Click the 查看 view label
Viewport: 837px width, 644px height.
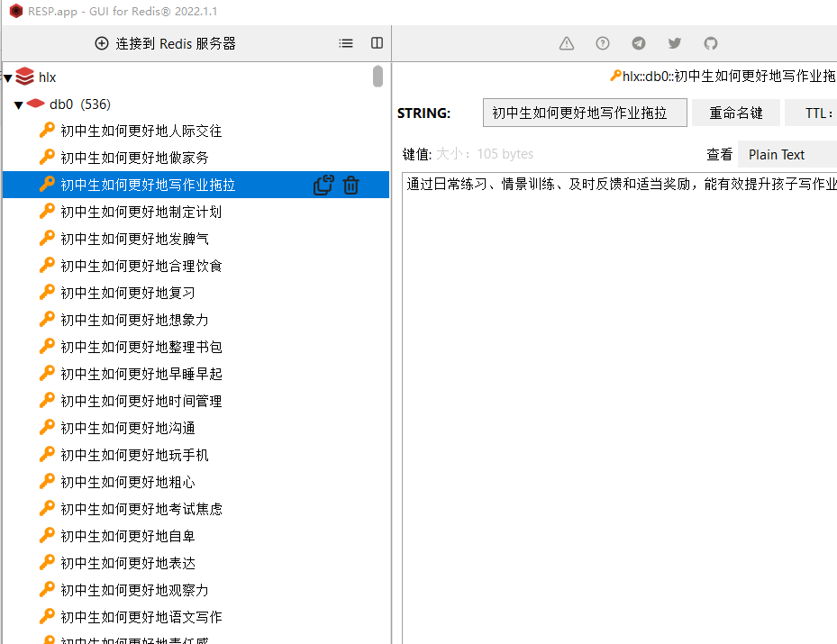pyautogui.click(x=719, y=154)
